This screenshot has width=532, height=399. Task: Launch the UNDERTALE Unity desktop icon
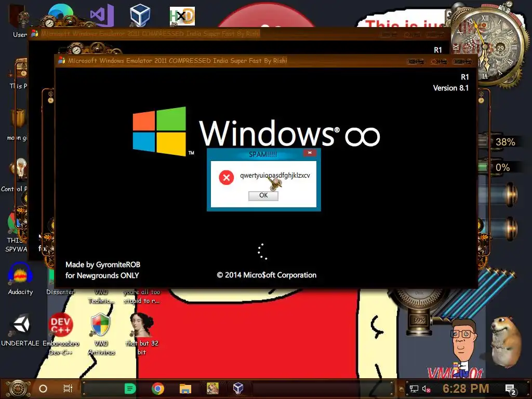[x=20, y=330]
